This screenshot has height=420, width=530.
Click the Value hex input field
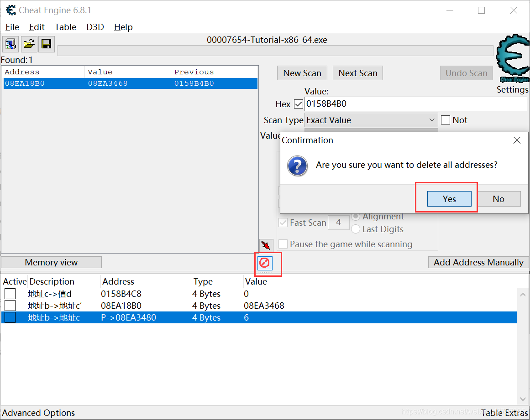tap(416, 104)
